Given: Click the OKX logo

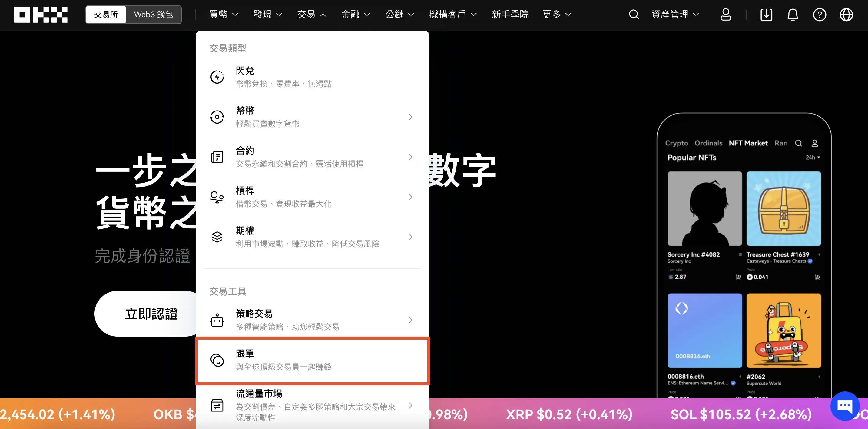Looking at the screenshot, I should [41, 15].
